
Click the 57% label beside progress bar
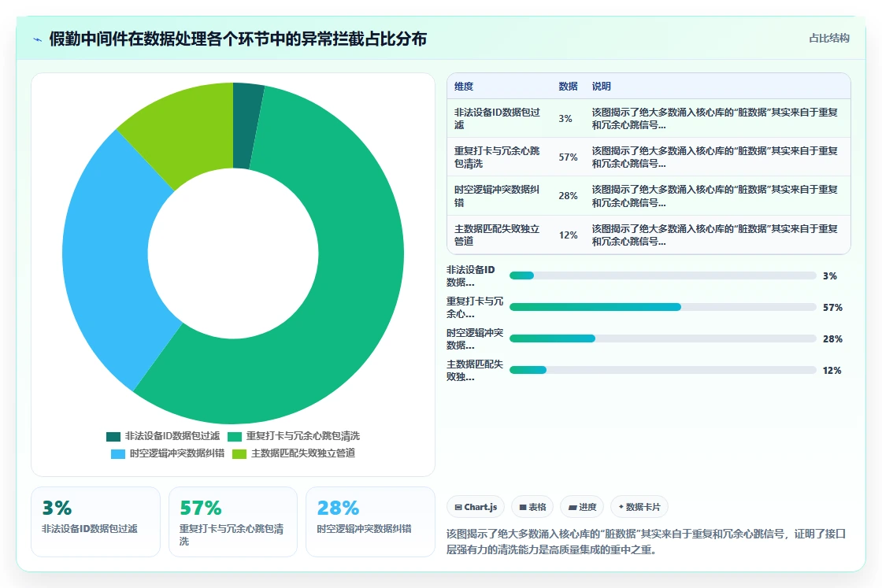(832, 308)
